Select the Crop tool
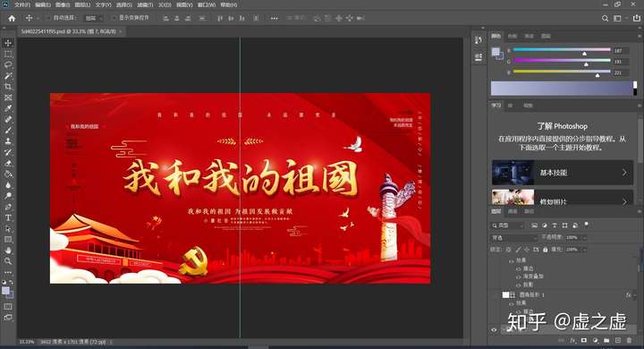This screenshot has height=349, width=644. [x=8, y=87]
